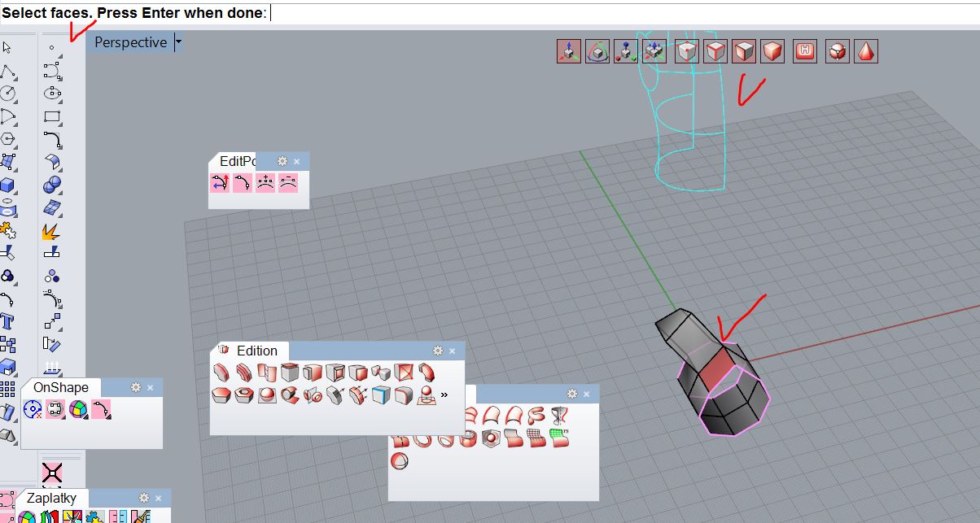
Task: Toggle the face selection filter cube
Action: [744, 51]
